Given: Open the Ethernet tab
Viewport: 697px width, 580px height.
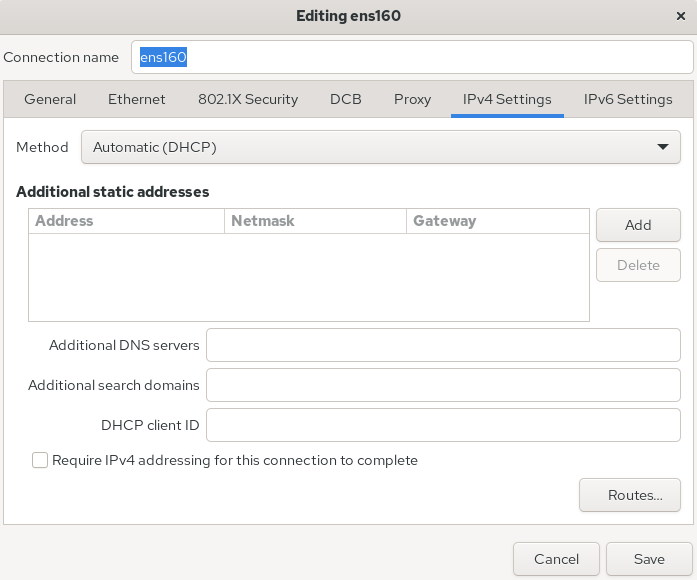Looking at the screenshot, I should pos(137,99).
